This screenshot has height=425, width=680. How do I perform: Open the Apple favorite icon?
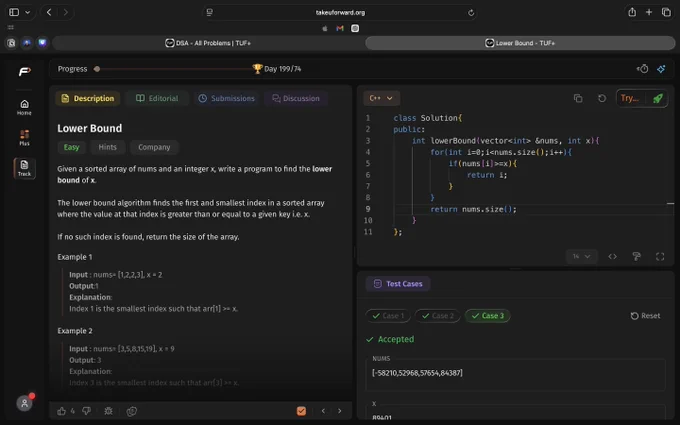pos(325,28)
